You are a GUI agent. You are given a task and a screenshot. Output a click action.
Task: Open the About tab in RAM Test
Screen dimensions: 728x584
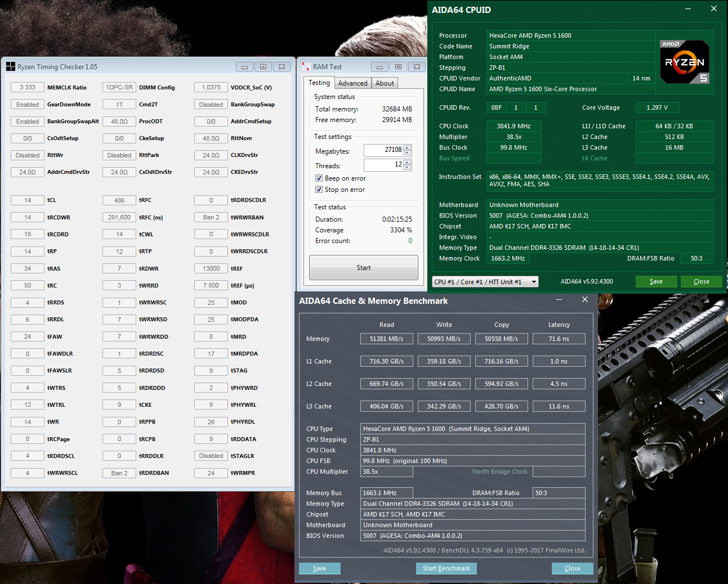[x=385, y=83]
